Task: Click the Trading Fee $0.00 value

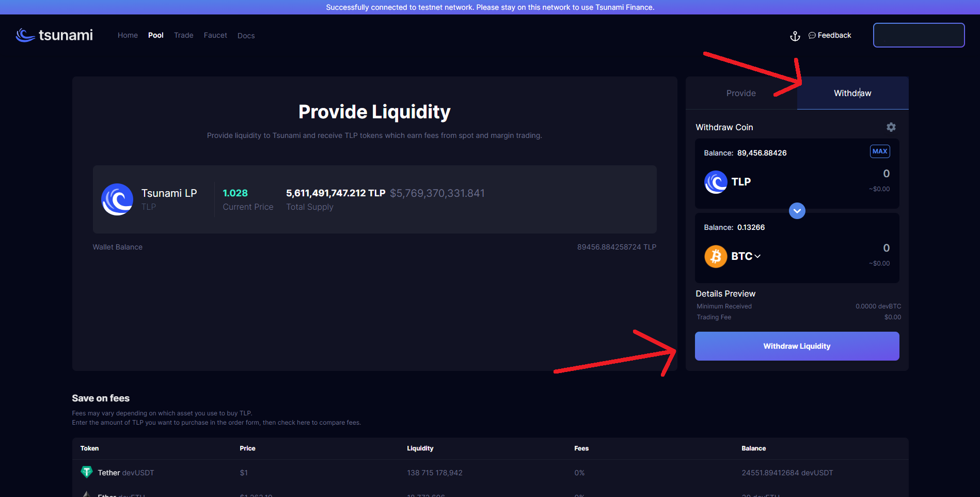Action: click(893, 317)
